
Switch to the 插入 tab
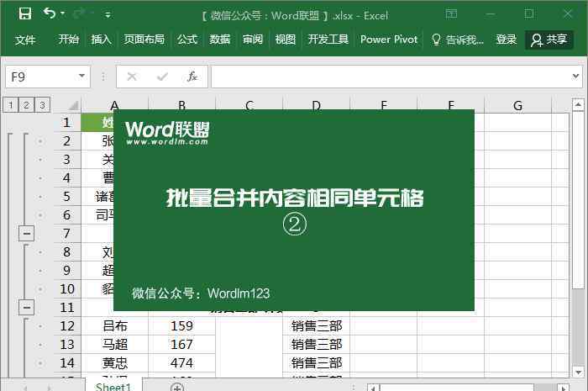tap(102, 40)
